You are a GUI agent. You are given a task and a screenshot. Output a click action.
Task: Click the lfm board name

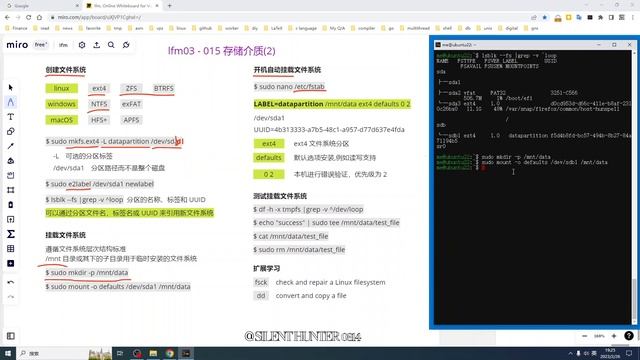point(63,45)
